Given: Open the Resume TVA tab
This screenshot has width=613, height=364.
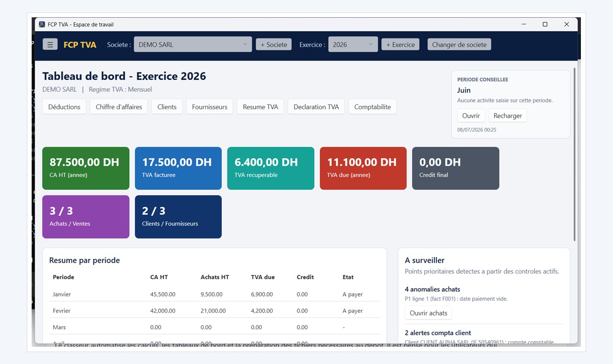Looking at the screenshot, I should click(x=261, y=107).
